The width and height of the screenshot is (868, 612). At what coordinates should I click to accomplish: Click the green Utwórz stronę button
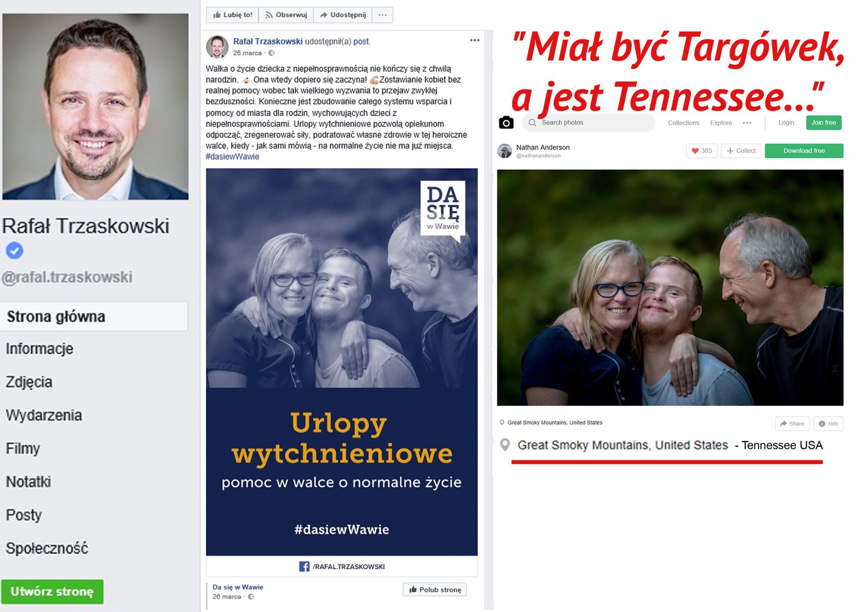[x=52, y=592]
